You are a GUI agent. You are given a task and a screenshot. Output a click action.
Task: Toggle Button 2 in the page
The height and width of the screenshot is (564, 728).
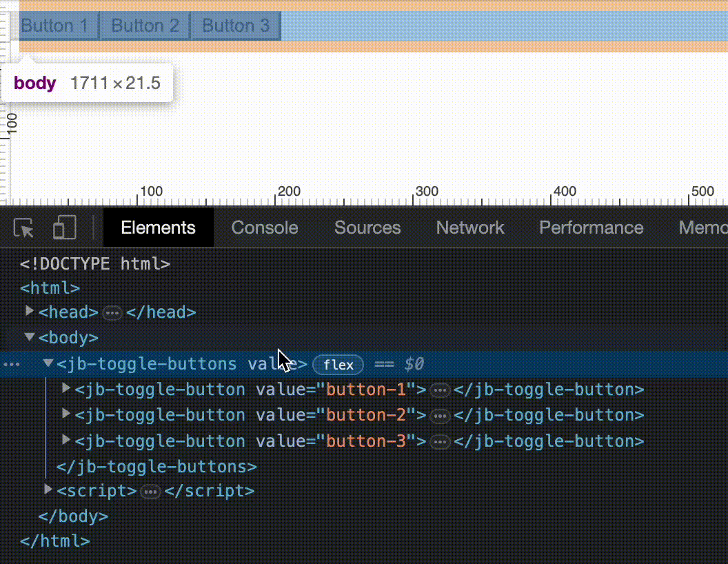coord(144,25)
